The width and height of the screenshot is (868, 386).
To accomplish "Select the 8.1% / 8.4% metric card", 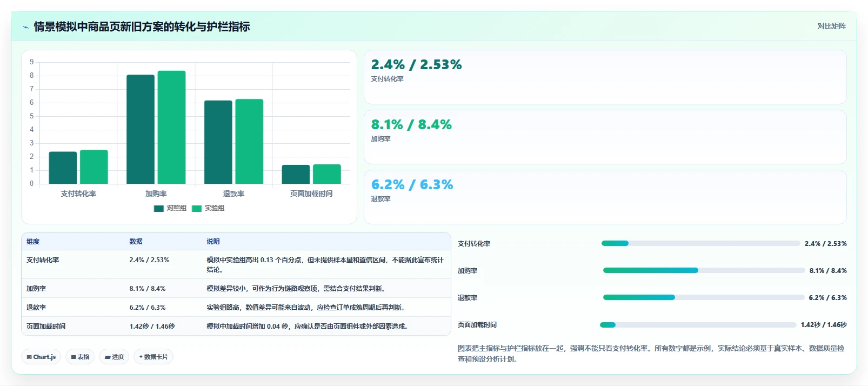I will (x=605, y=137).
